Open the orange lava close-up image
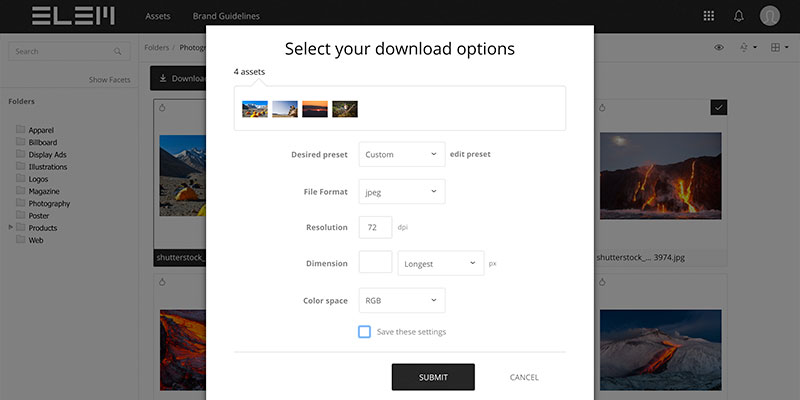800x400 pixels. (183, 350)
